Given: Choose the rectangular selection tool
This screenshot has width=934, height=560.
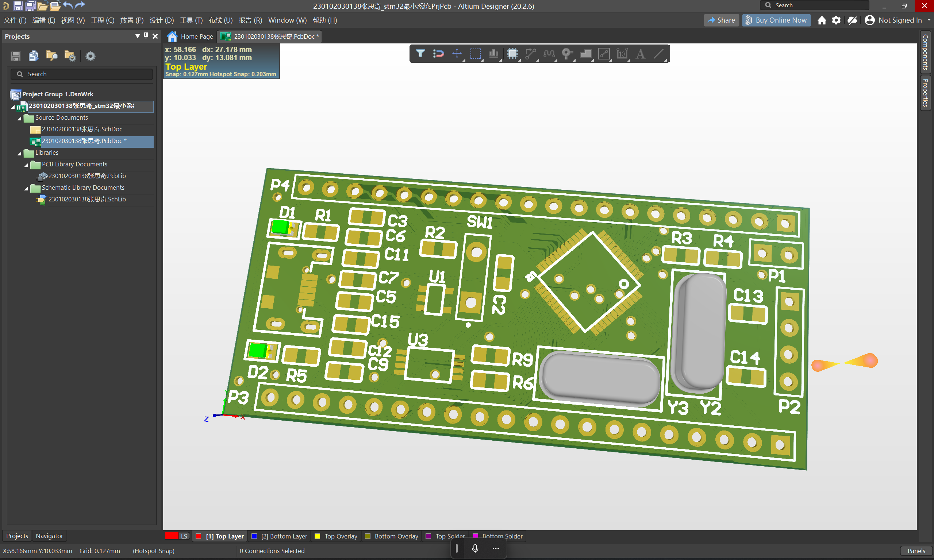Looking at the screenshot, I should click(x=475, y=54).
